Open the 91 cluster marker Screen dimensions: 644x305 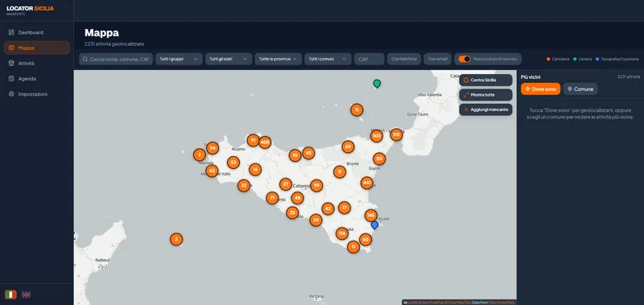pos(253,140)
